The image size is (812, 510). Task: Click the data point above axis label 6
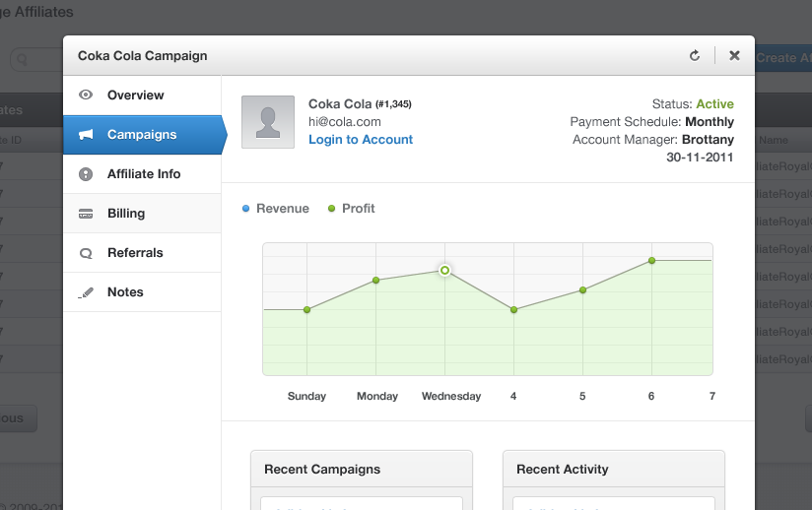(651, 260)
